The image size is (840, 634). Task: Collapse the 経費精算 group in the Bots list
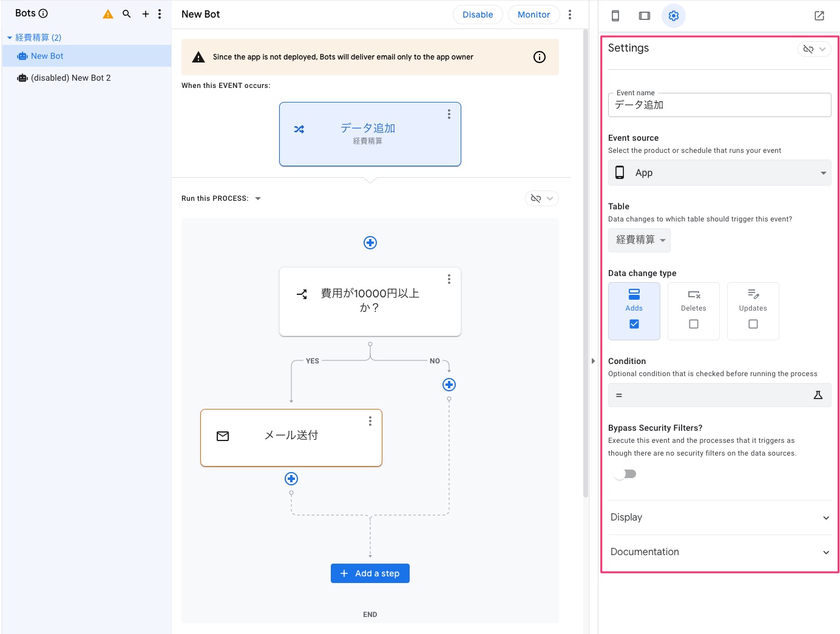pyautogui.click(x=9, y=37)
